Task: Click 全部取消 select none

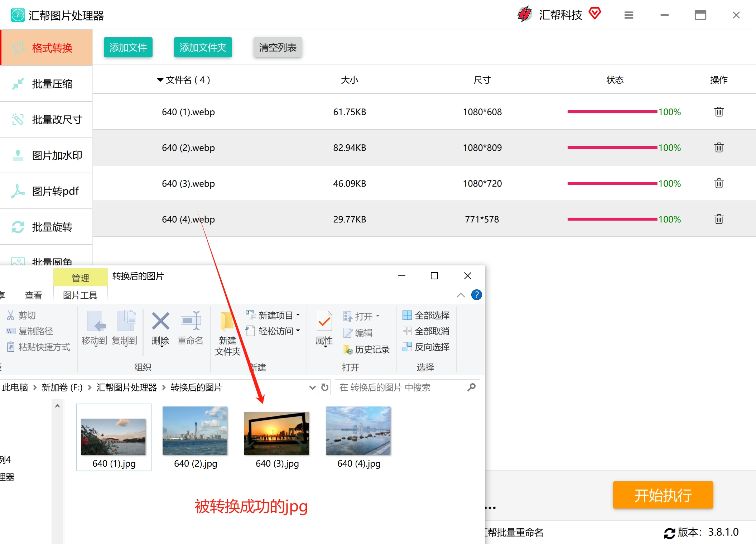Action: point(426,331)
